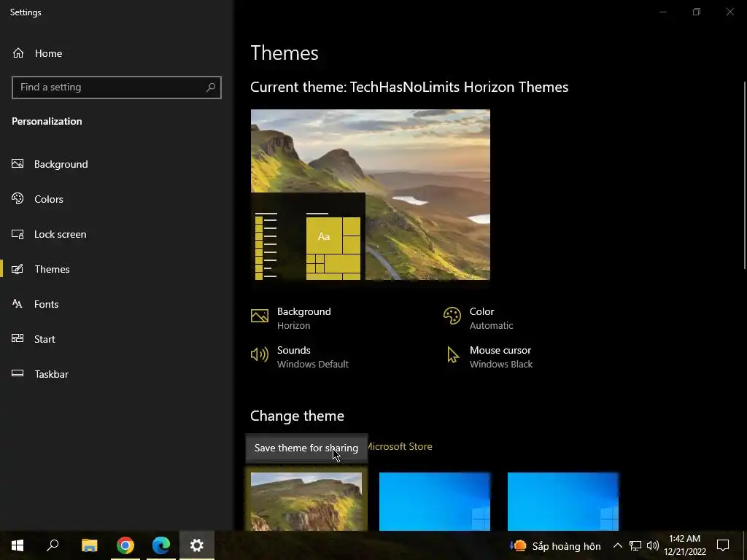Open the Microsoft Store themes link
Viewport: 747px width, 560px height.
[x=399, y=447]
